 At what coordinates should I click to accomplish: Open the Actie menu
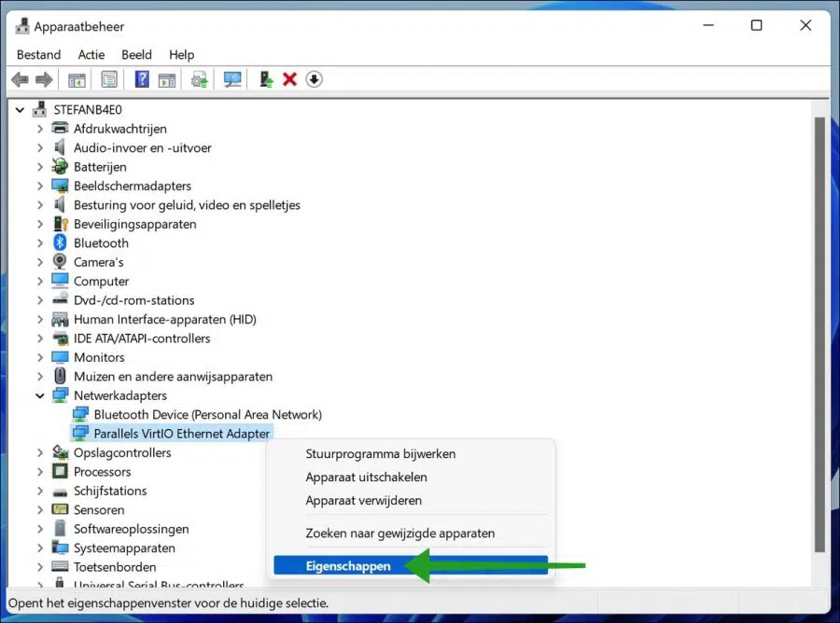point(91,55)
